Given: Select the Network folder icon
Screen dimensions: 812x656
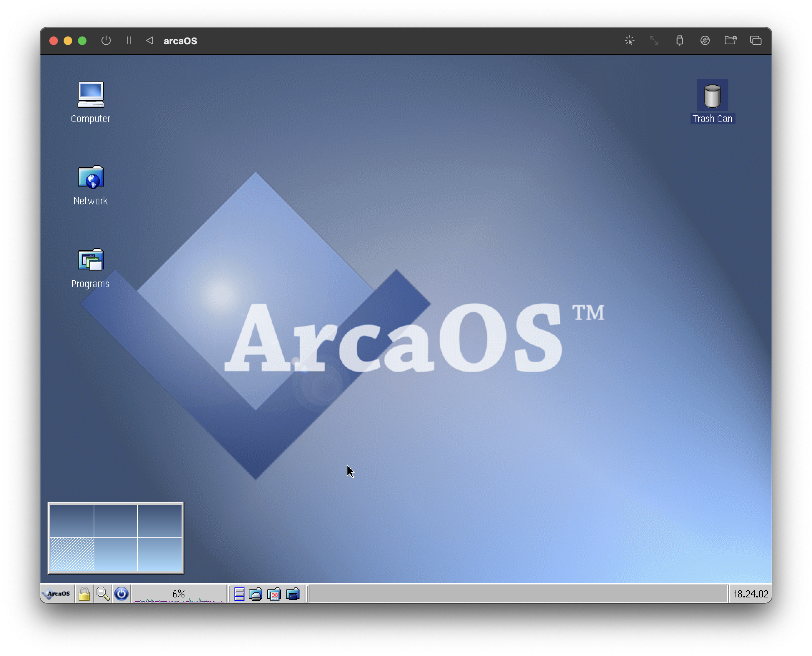Looking at the screenshot, I should pos(90,177).
